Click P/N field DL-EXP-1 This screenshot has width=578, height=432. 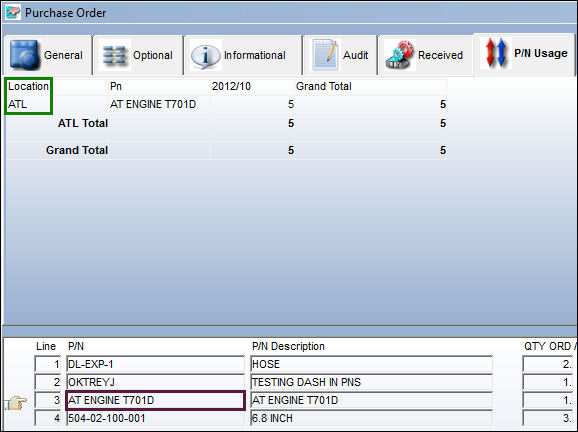tap(155, 364)
